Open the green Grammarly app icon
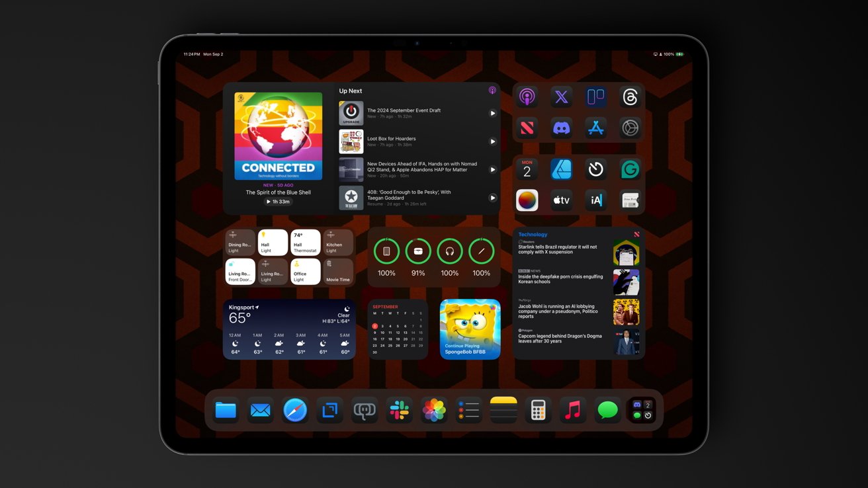 630,169
